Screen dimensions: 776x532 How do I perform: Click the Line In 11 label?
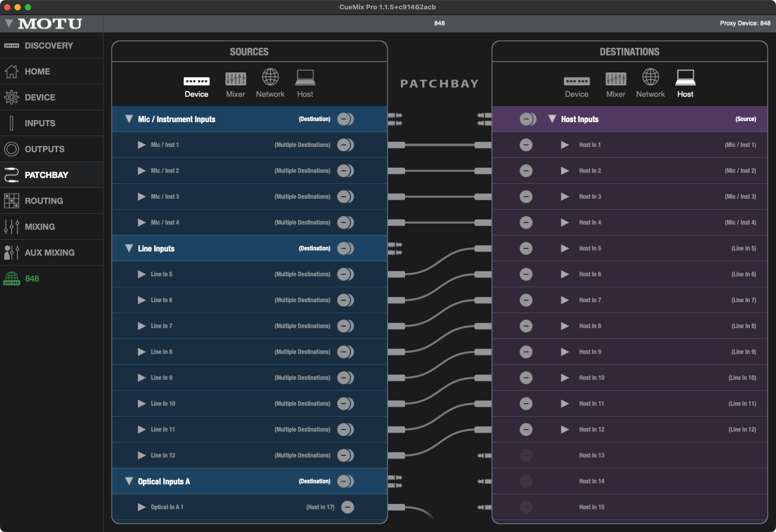[163, 430]
